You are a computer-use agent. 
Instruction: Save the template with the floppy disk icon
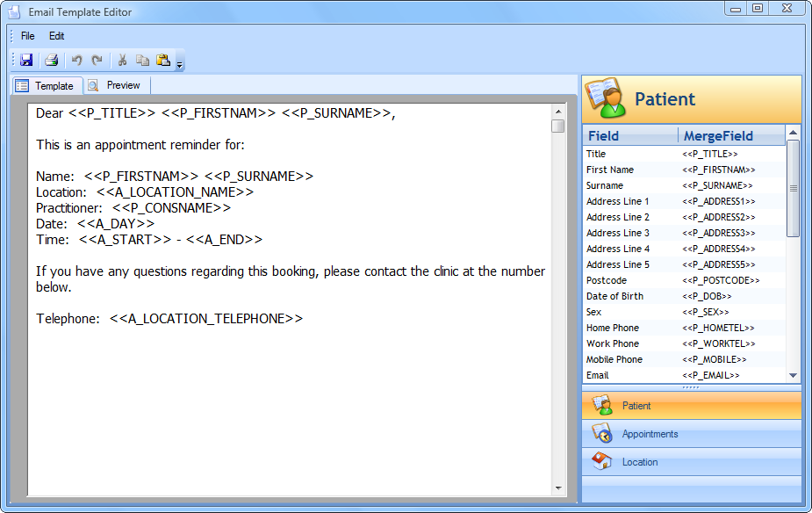(26, 60)
